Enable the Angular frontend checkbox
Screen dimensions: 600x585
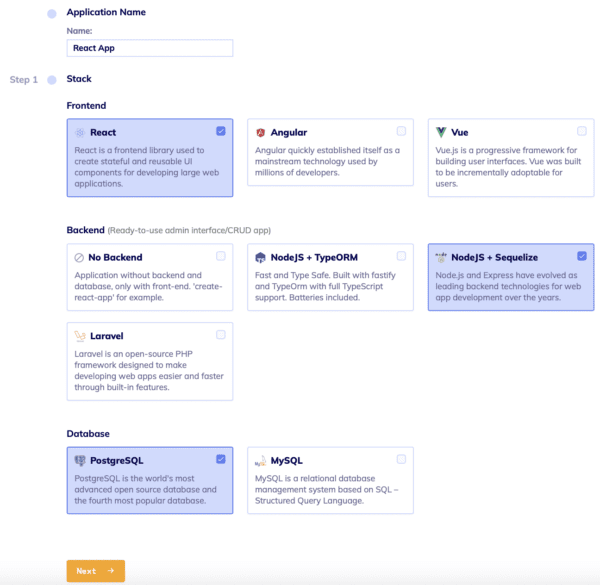pyautogui.click(x=401, y=131)
